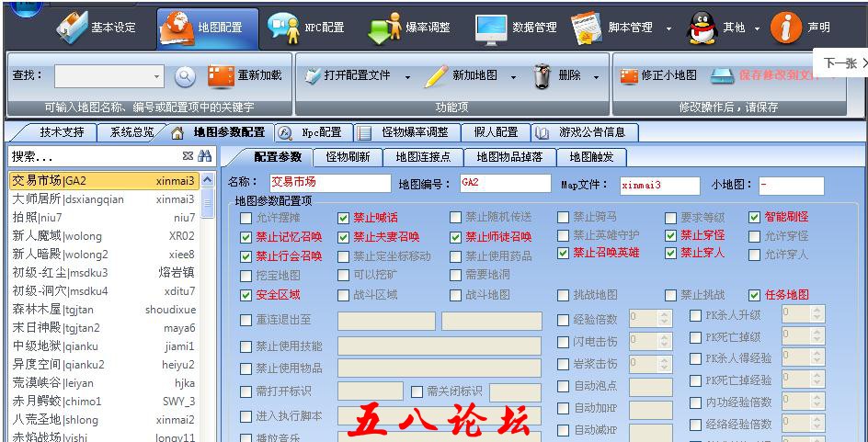This screenshot has width=868, height=442.
Task: Click the magnifier search icon
Action: 185,76
